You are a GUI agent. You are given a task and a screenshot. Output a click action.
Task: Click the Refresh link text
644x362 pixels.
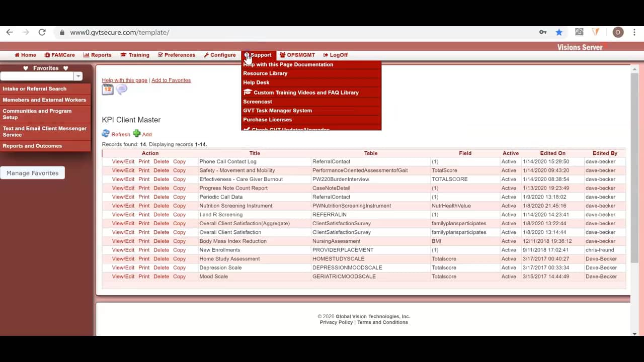121,134
